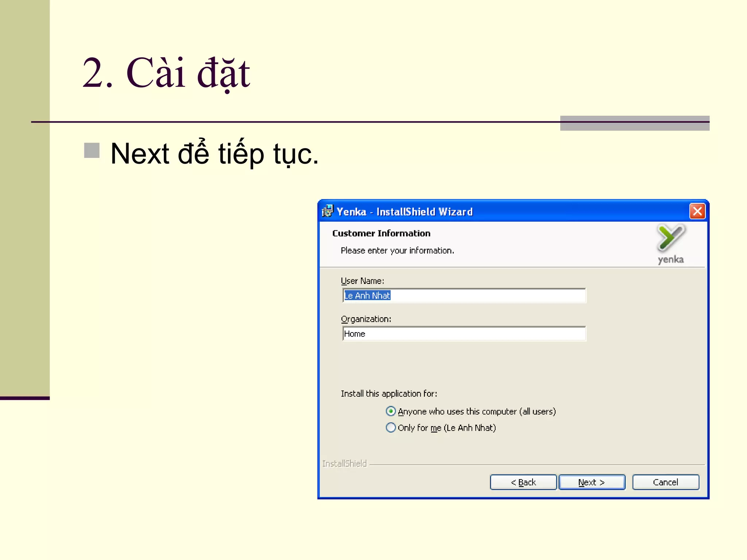The image size is (747, 560).
Task: Go back with the Back button
Action: coord(523,482)
